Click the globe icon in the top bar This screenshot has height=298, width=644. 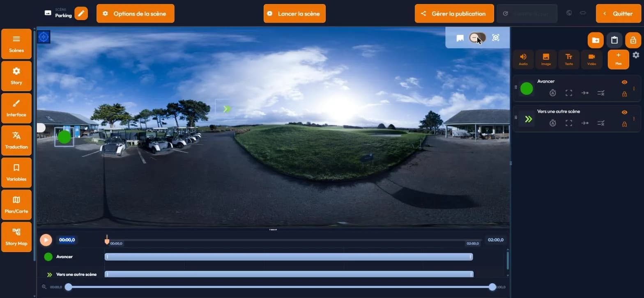(x=569, y=13)
